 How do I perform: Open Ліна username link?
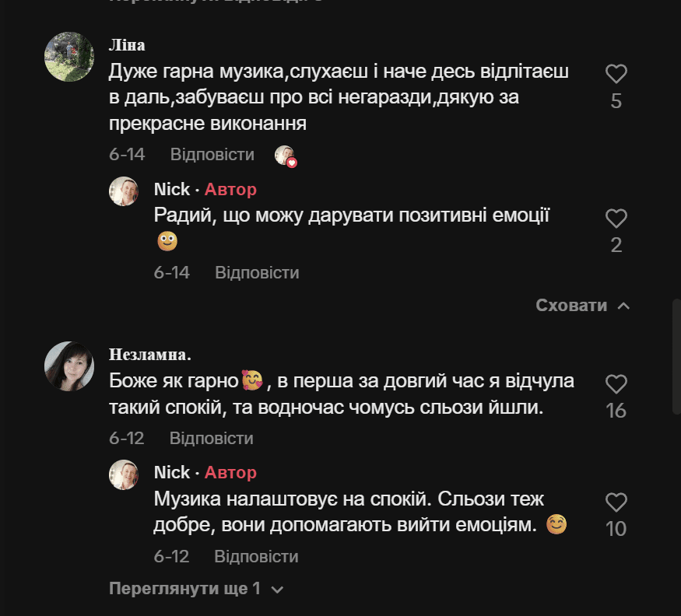point(127,45)
